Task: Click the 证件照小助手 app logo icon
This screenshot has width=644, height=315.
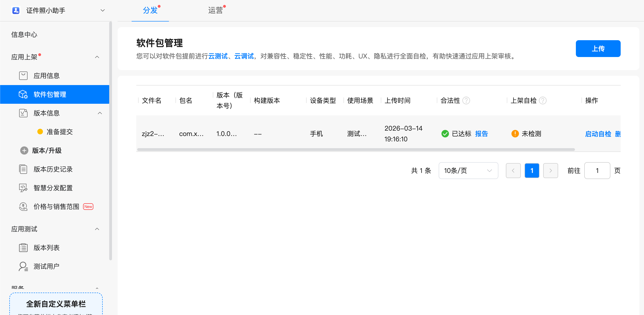Action: click(16, 10)
